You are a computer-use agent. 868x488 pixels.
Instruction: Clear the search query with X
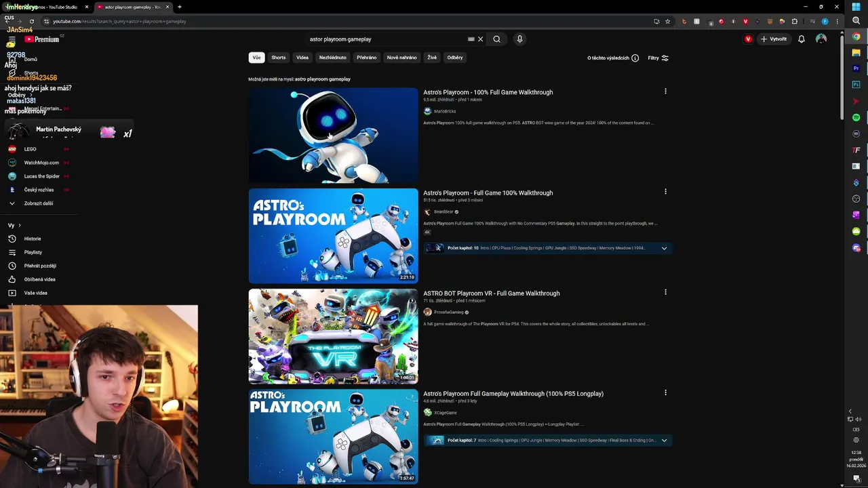click(x=480, y=39)
